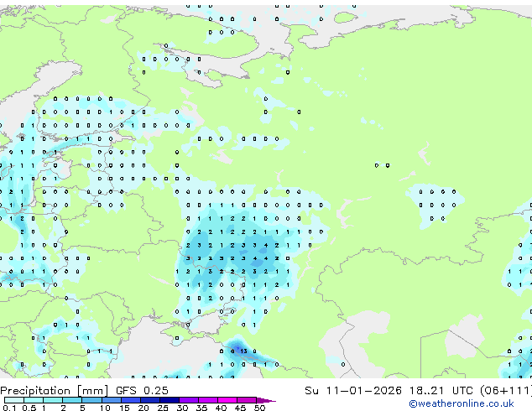Click the dark navy swatch between 25 and 30

169,400
